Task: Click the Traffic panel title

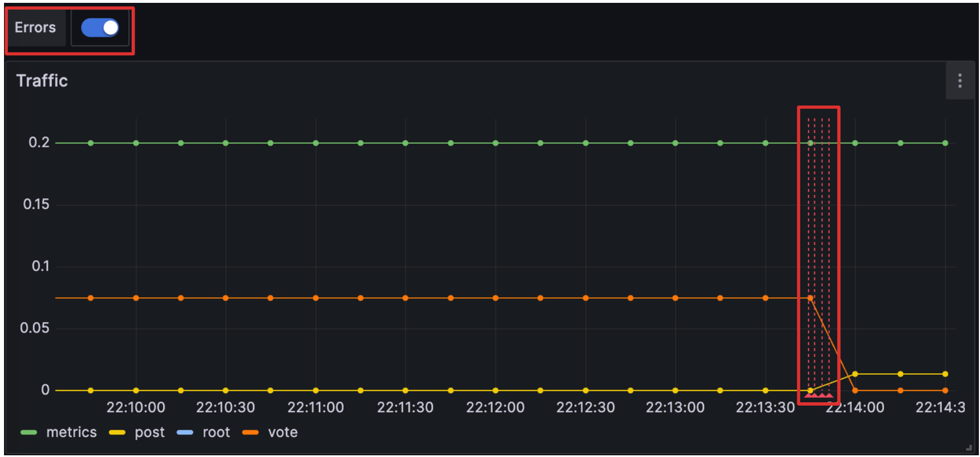Action: point(42,81)
